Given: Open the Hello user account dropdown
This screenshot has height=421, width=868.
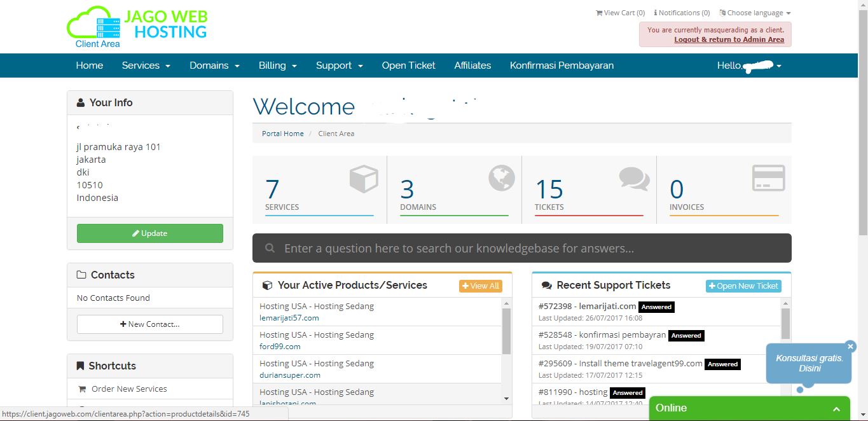Looking at the screenshot, I should tap(749, 66).
